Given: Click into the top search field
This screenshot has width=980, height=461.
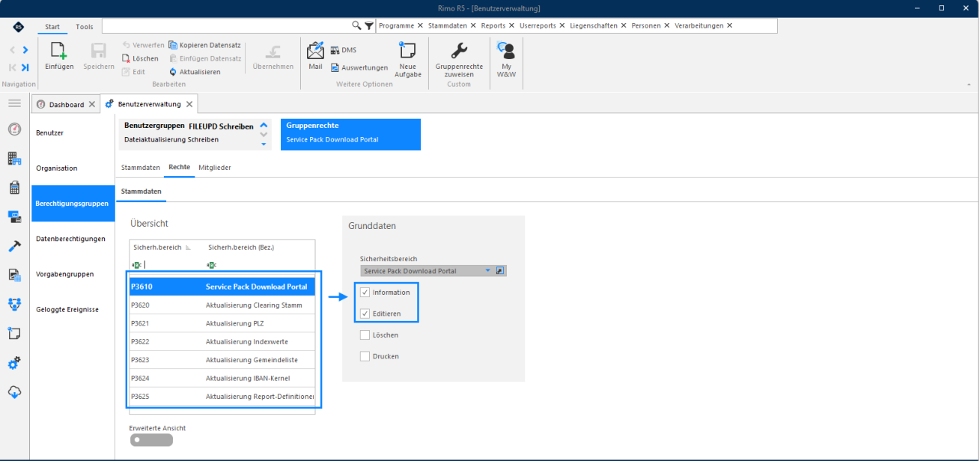Looking at the screenshot, I should pyautogui.click(x=226, y=25).
